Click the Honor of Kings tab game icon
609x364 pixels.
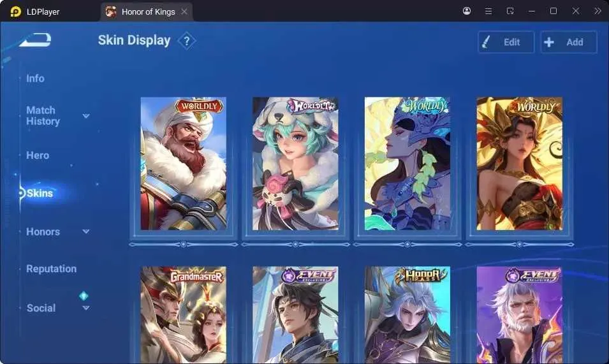click(111, 11)
